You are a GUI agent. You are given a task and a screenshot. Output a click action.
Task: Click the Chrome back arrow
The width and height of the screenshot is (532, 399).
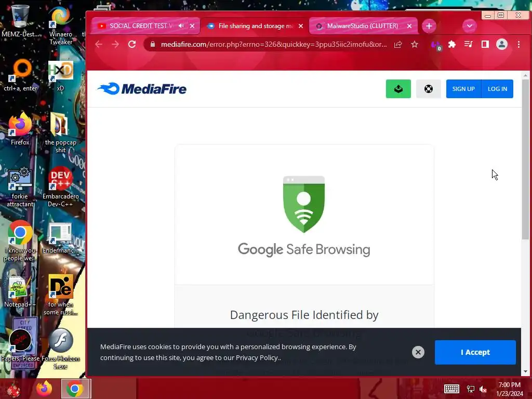click(99, 44)
